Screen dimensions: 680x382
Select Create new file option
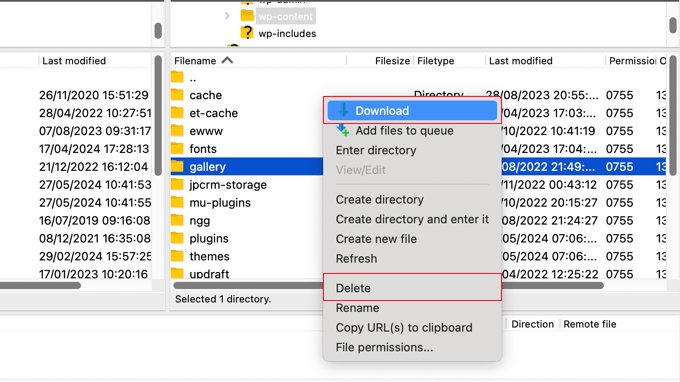(x=376, y=239)
